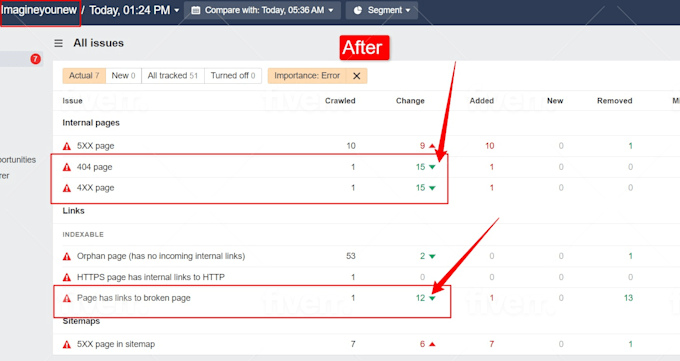The height and width of the screenshot is (361, 680).
Task: Click change value 6 for 5XX page in sitemap
Action: tap(422, 344)
